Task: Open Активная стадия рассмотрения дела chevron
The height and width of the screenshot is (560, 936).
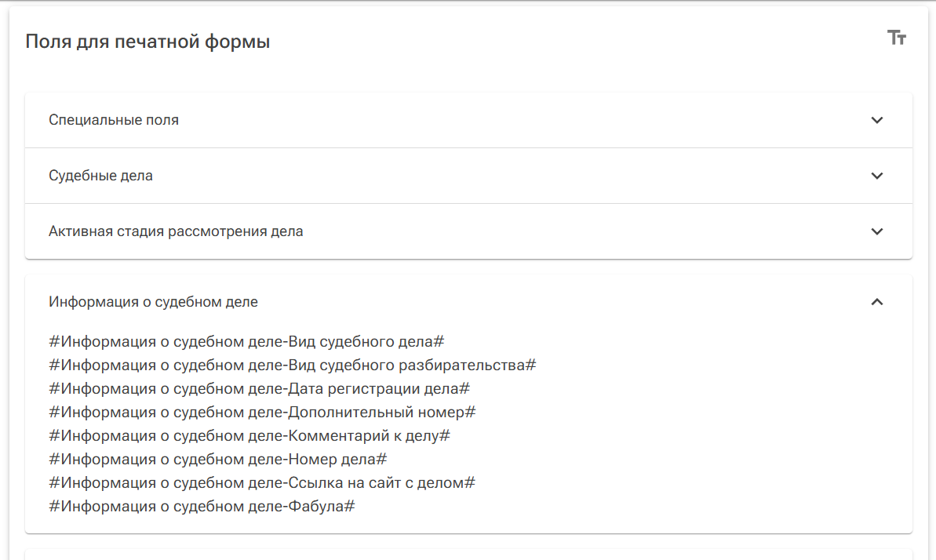Action: (877, 231)
